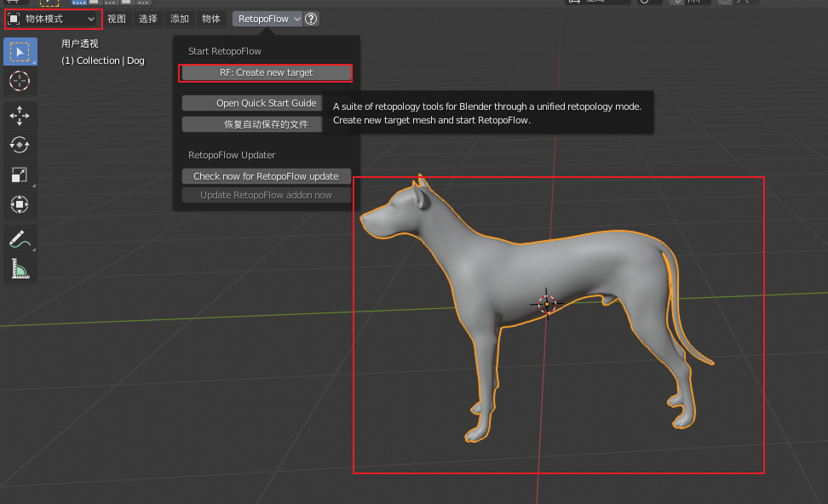828x504 pixels.
Task: Click RF: Create new target
Action: (x=266, y=73)
